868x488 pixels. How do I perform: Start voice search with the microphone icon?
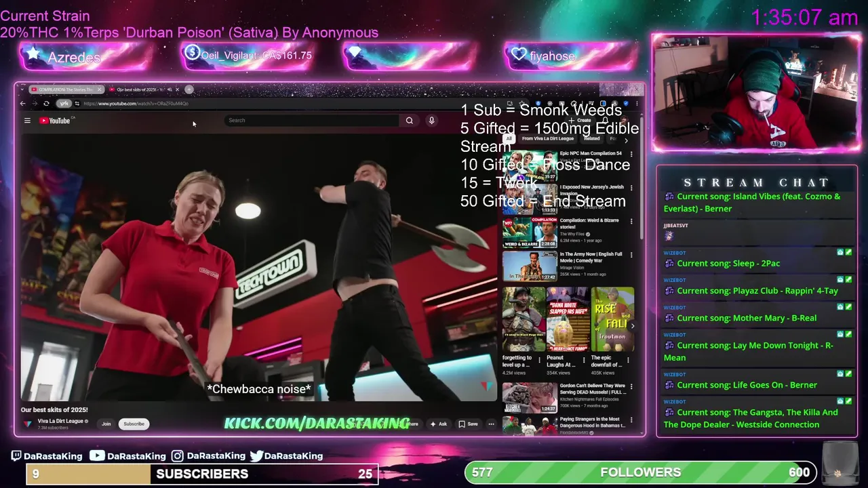click(431, 120)
